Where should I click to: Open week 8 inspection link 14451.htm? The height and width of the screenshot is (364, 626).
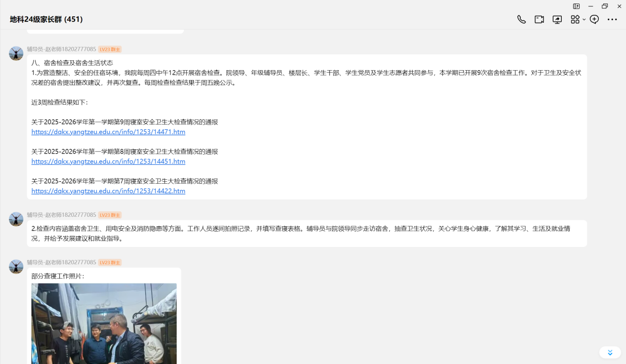click(108, 162)
